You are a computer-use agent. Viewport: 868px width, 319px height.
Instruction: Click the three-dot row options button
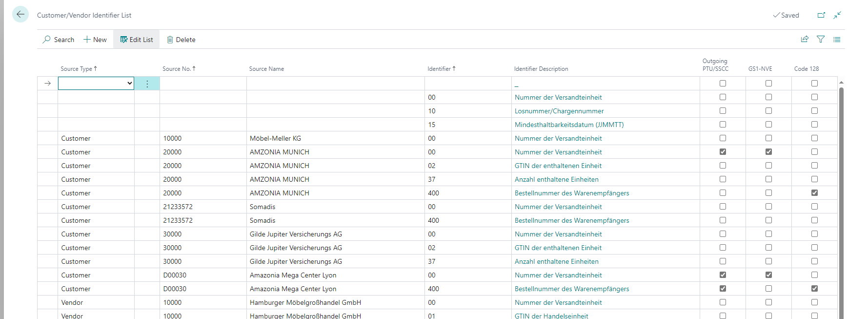tap(147, 84)
